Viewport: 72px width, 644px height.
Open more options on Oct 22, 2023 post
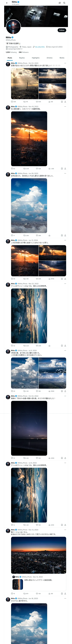click(x=65, y=63)
